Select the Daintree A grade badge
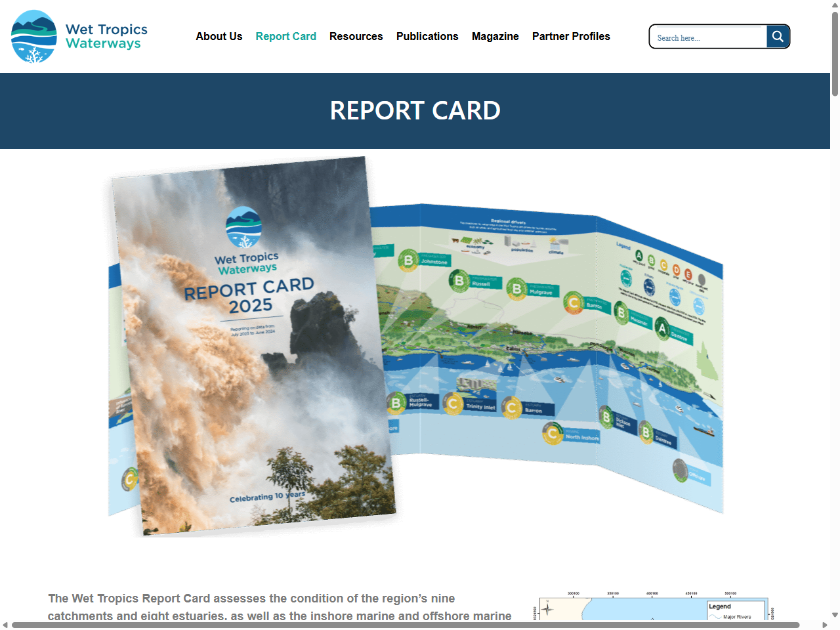This screenshot has width=840, height=630. pos(664,328)
